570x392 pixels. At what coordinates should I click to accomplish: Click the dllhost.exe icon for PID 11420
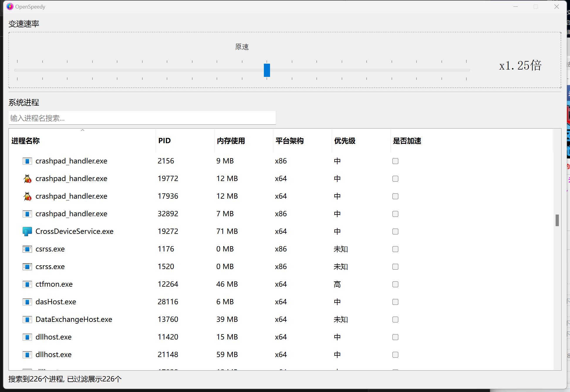click(27, 337)
